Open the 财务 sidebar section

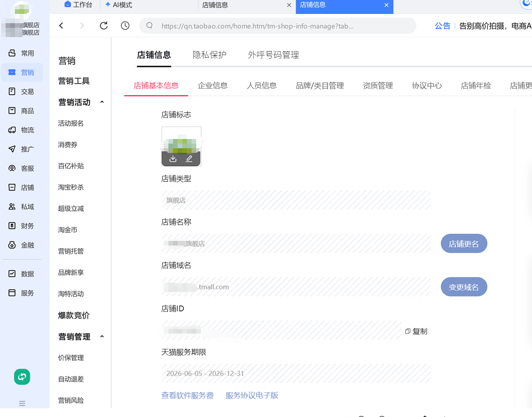22,226
